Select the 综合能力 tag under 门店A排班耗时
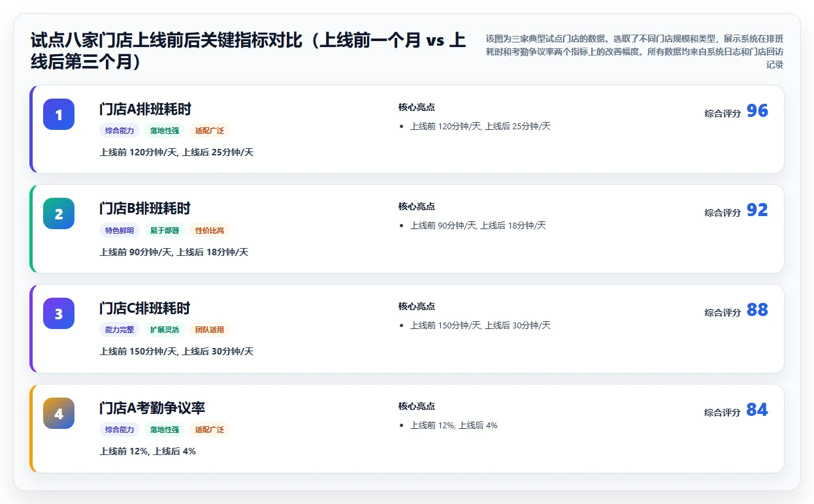814x504 pixels. tap(120, 131)
